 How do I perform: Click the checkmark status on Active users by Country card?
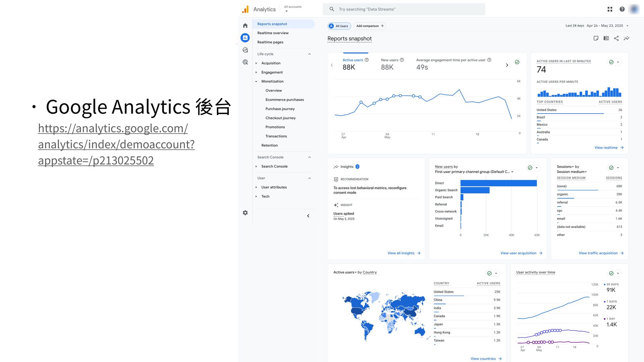(489, 274)
